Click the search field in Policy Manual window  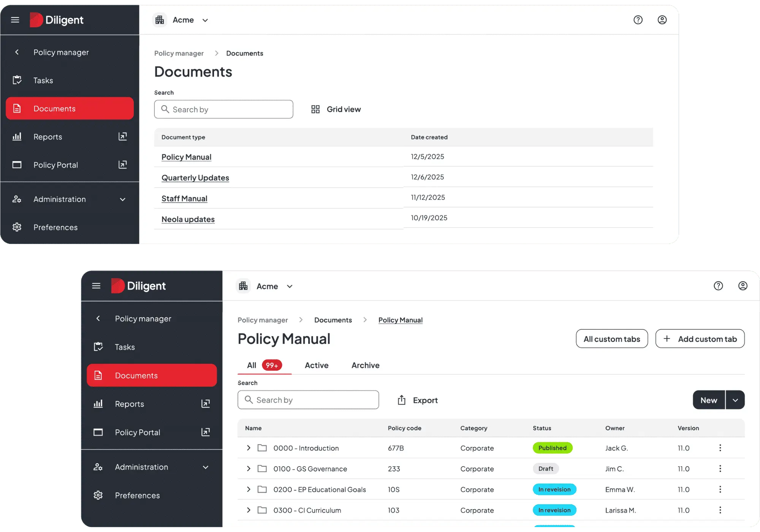coord(308,400)
